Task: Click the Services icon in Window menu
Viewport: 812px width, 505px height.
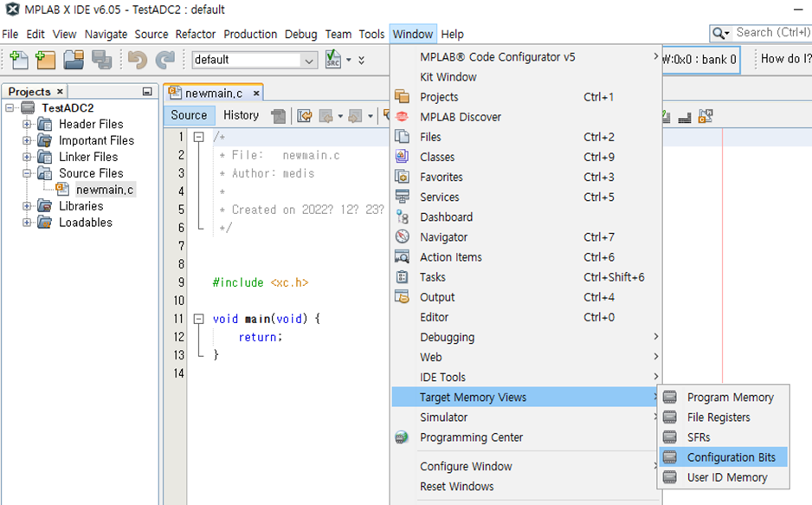Action: click(402, 197)
